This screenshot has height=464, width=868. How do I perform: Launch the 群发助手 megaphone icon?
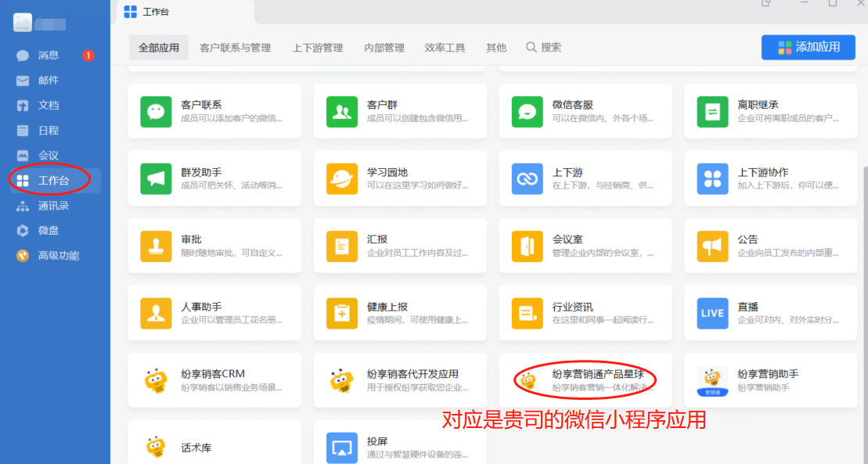point(156,179)
